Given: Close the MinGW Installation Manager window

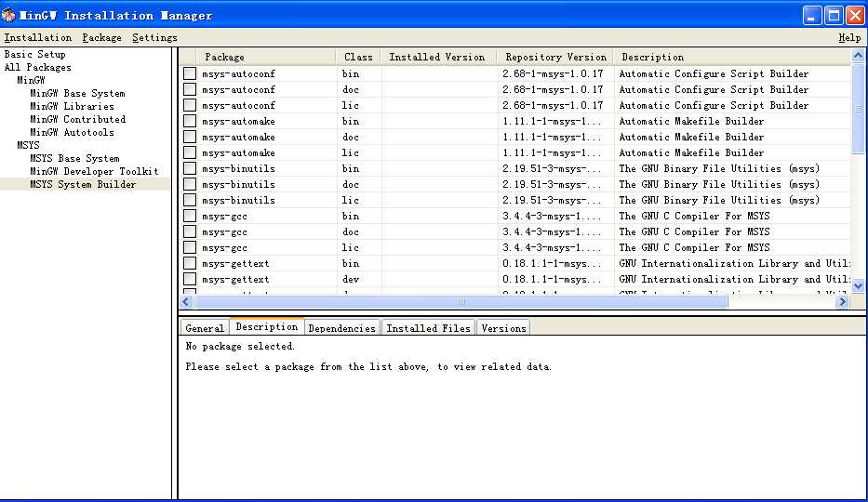Looking at the screenshot, I should [855, 15].
